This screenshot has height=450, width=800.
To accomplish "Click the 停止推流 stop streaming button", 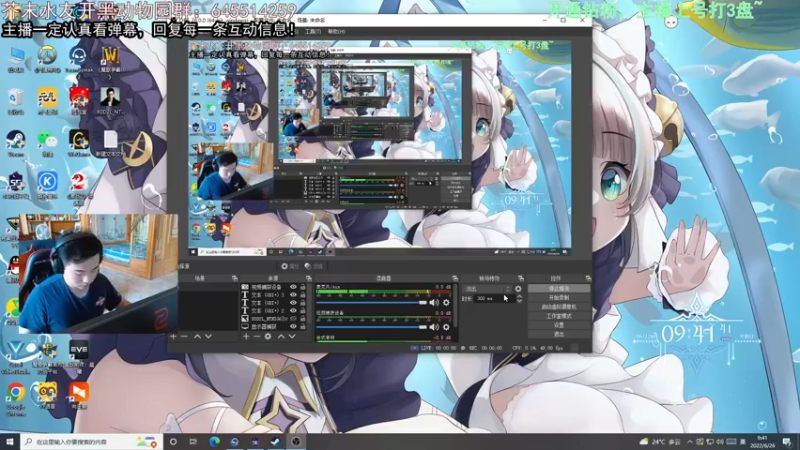I will (x=559, y=289).
